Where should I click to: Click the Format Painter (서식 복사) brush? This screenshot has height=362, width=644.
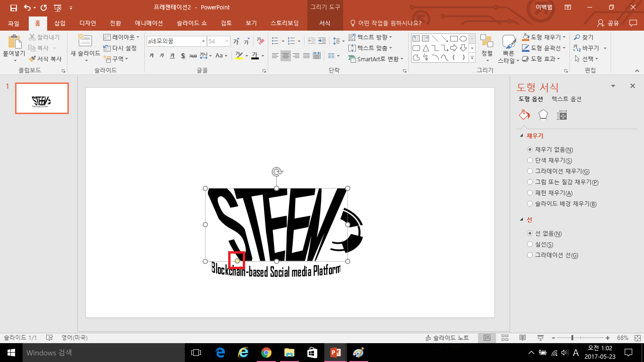click(x=45, y=59)
